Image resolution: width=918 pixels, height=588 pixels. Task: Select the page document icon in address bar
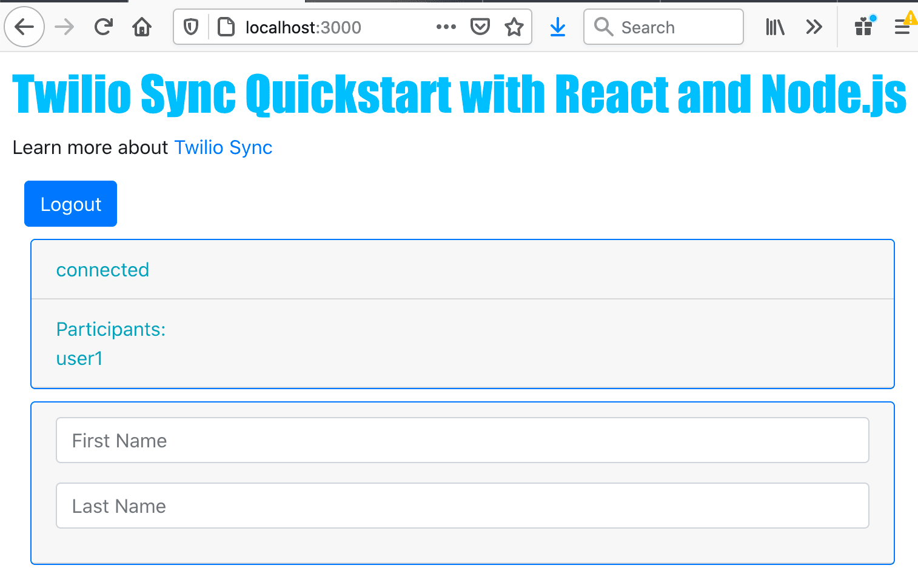225,27
